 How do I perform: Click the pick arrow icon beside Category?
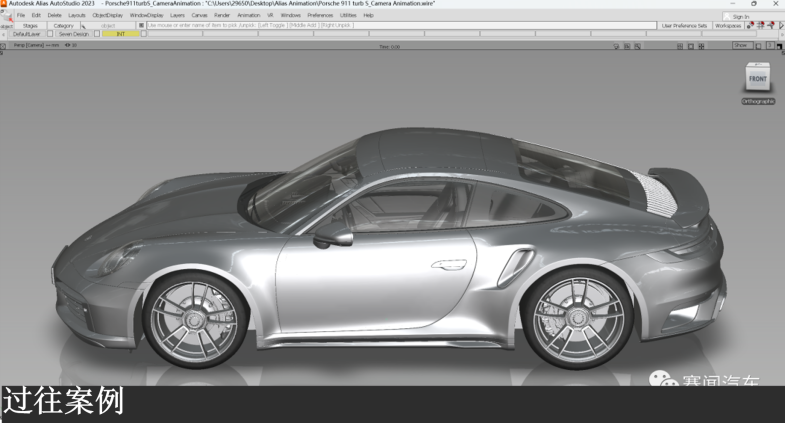[x=83, y=26]
